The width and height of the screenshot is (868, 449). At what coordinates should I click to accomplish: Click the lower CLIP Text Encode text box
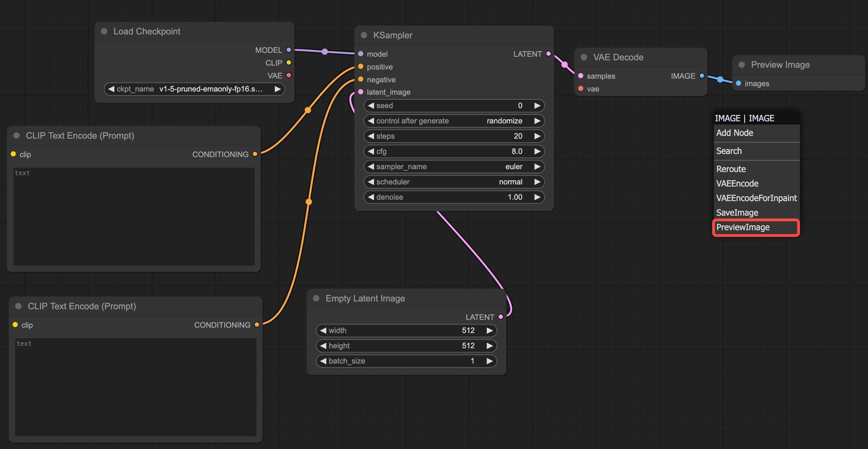136,387
